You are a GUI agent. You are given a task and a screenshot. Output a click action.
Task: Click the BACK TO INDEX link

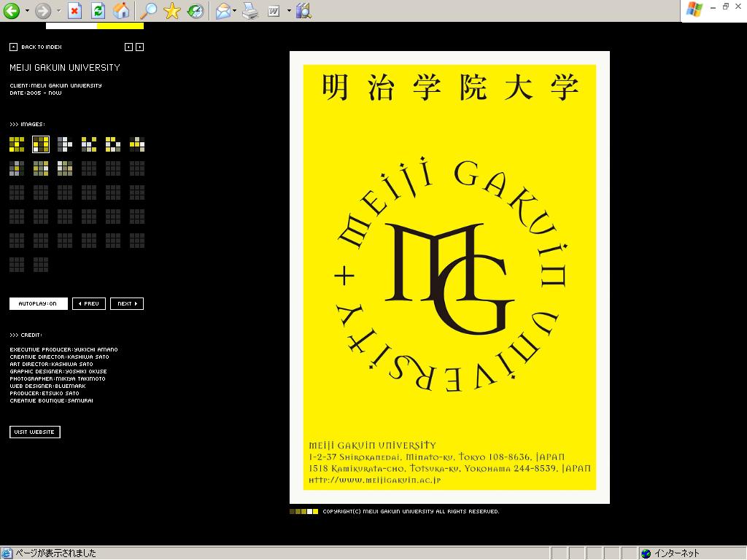coord(42,47)
